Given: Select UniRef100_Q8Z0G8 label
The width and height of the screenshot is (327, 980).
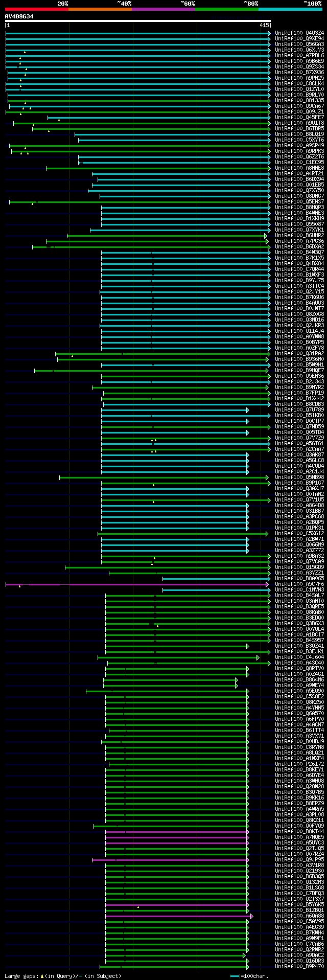Looking at the screenshot, I should 299,314.
